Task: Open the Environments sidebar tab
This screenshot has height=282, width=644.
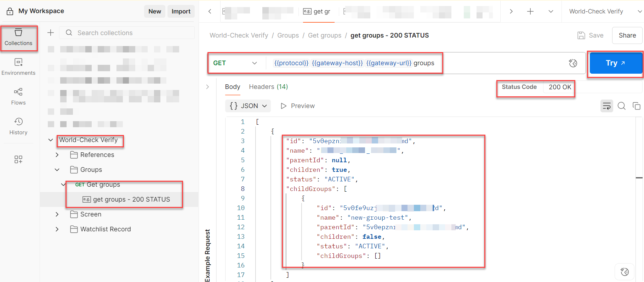Action: 18,67
